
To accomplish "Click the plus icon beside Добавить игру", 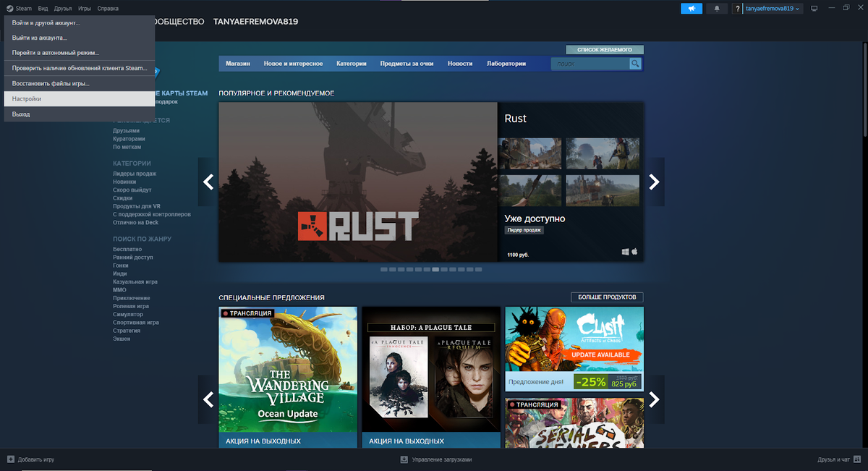I will (11, 459).
